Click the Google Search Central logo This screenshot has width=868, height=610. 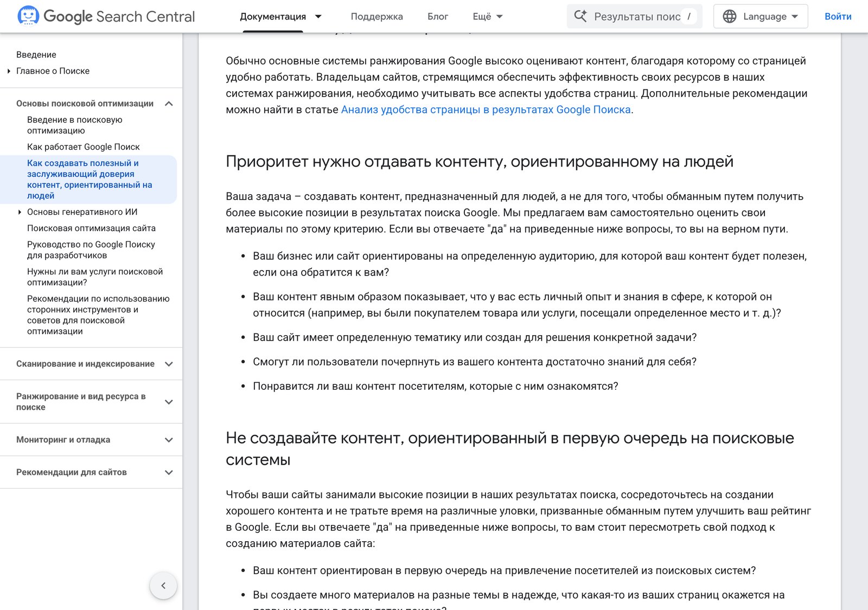(106, 16)
